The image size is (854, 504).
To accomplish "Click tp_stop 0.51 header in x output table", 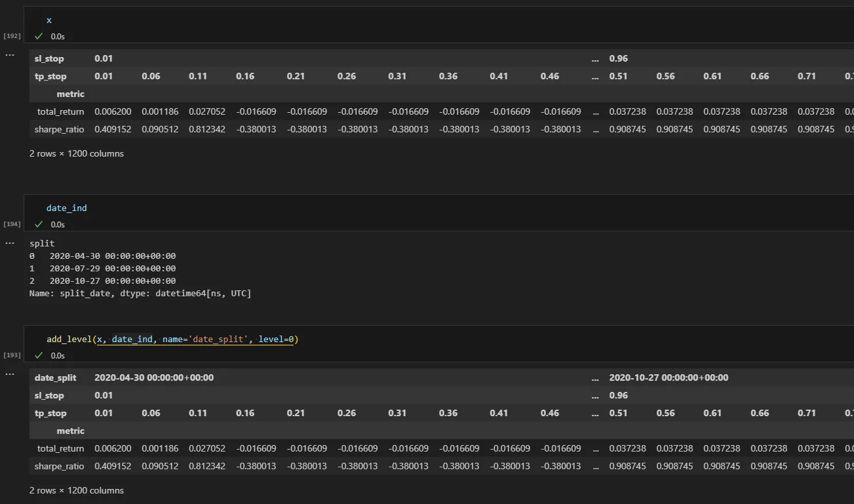I will tap(618, 77).
